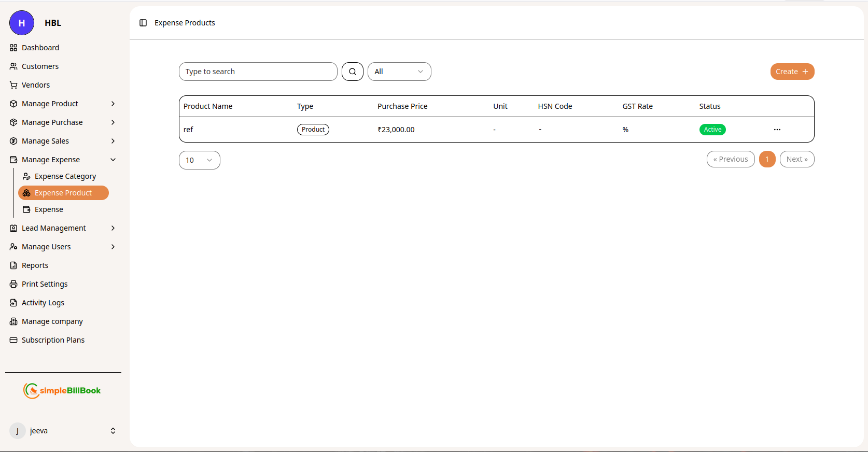Screen dimensions: 868x452
Task: Open Subscription Plans in sidebar
Action: click(53, 340)
